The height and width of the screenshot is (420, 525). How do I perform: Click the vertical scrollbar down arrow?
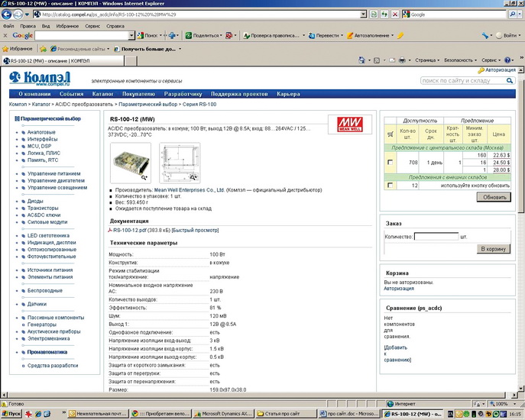click(521, 388)
